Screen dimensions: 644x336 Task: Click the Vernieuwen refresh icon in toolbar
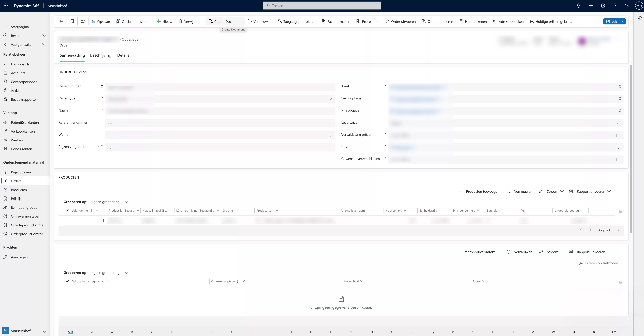coord(249,21)
